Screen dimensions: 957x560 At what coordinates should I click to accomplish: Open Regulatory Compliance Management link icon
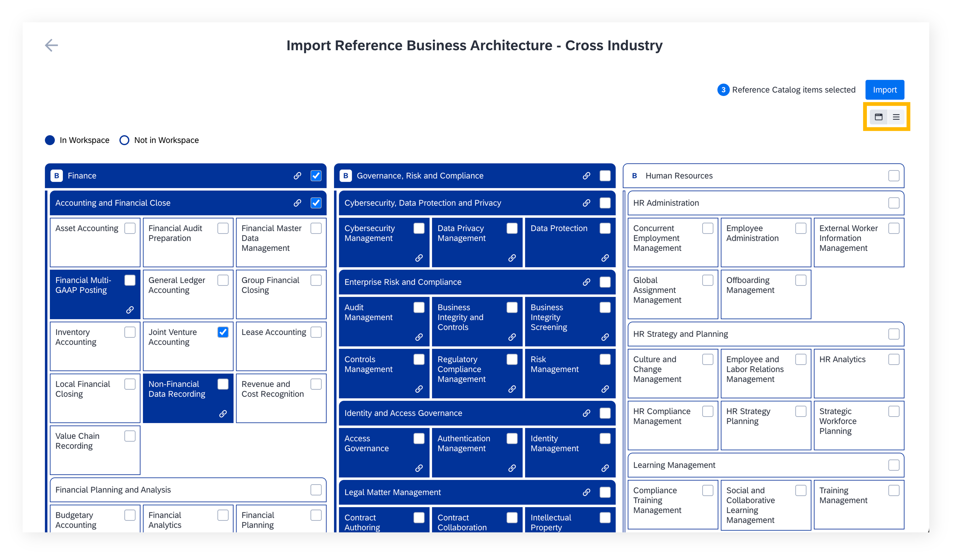pos(512,389)
